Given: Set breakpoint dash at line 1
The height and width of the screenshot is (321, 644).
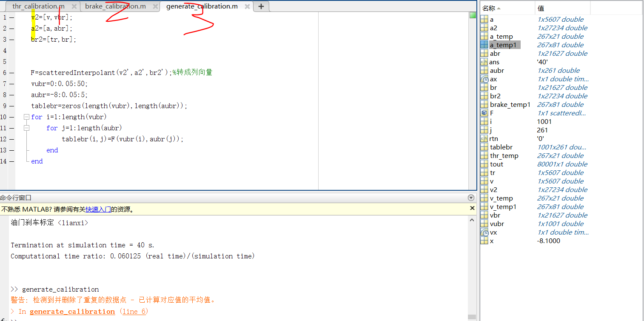Looking at the screenshot, I should click(x=11, y=17).
